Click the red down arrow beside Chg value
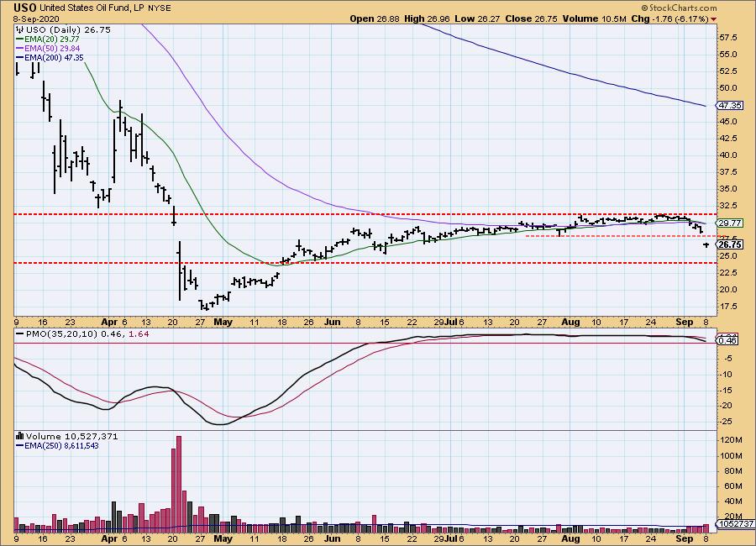Screen dimensions: 756x546 coord(713,19)
